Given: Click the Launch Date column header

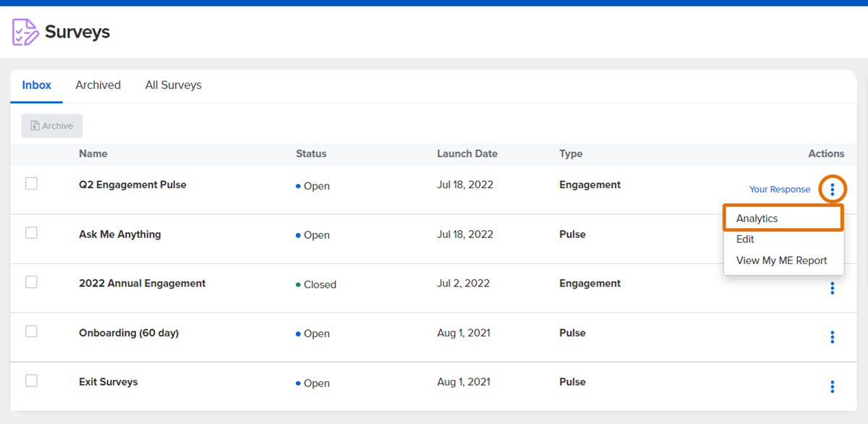Looking at the screenshot, I should pyautogui.click(x=467, y=154).
